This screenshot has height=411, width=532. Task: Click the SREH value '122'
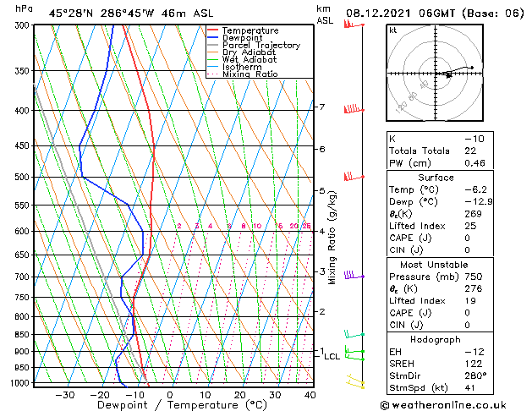pos(474,364)
